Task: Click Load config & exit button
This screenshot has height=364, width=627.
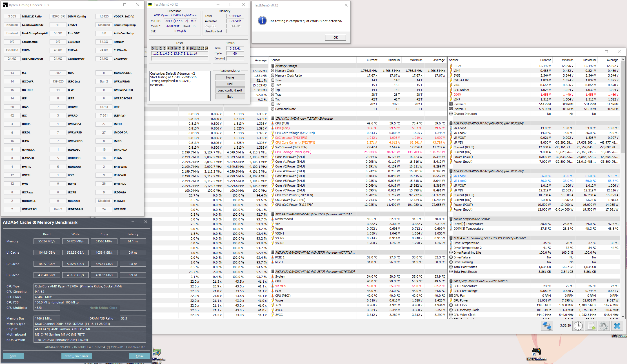Action: click(x=230, y=90)
